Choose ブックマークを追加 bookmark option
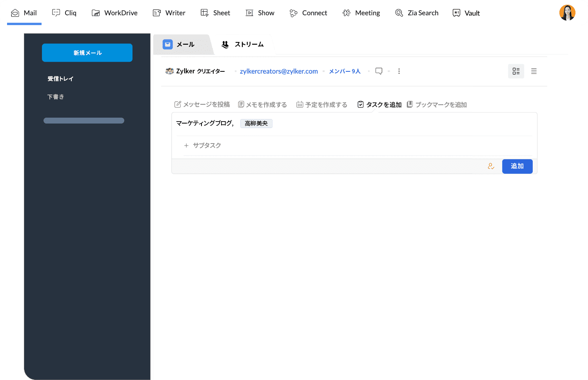 tap(437, 104)
